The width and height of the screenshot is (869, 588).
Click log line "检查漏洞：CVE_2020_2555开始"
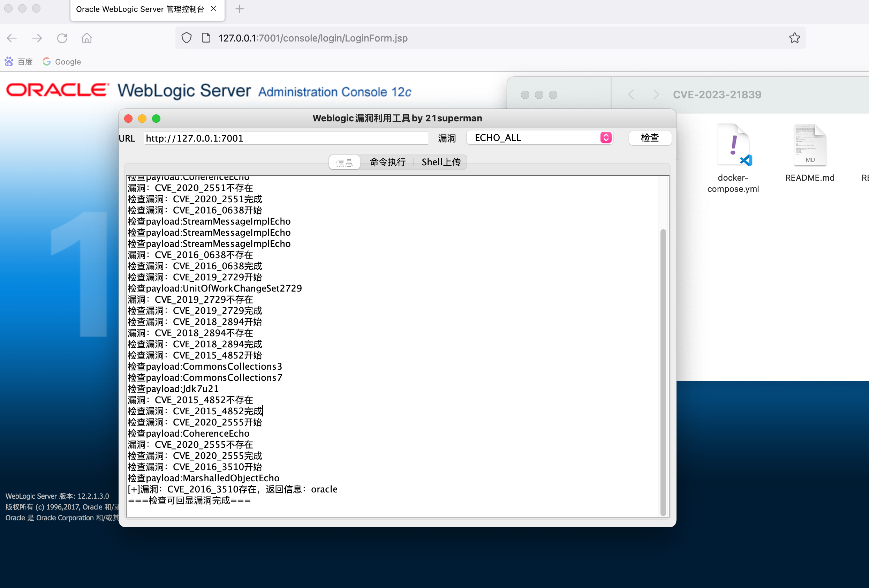tap(195, 422)
